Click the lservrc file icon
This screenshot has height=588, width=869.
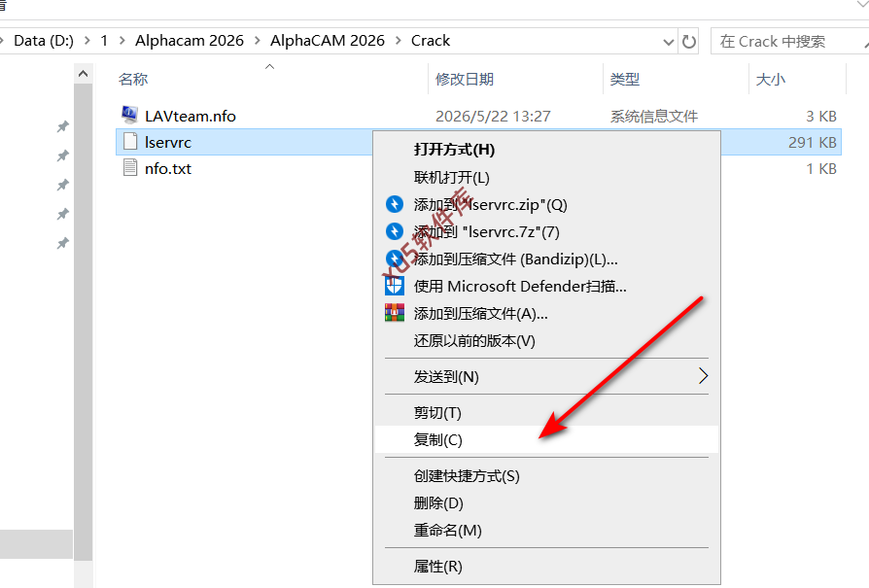click(130, 142)
